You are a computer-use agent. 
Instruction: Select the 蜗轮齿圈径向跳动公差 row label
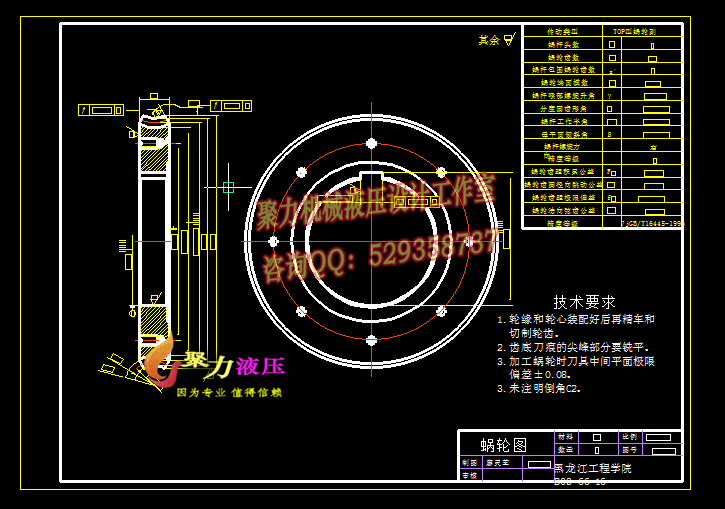coord(563,184)
